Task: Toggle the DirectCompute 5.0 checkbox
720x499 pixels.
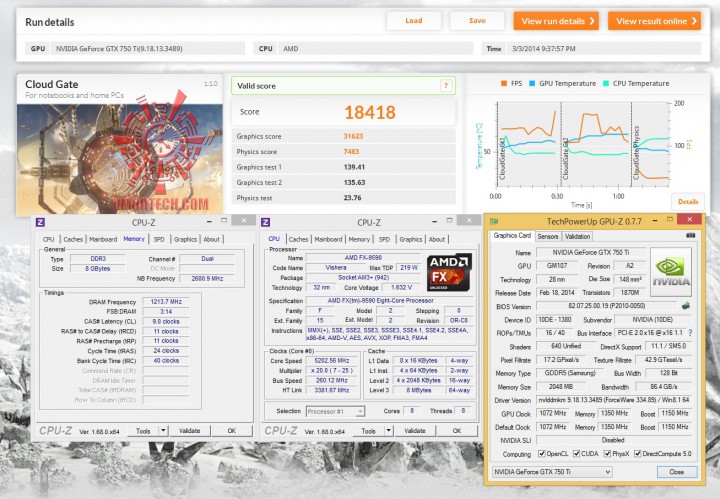Action: click(x=637, y=454)
